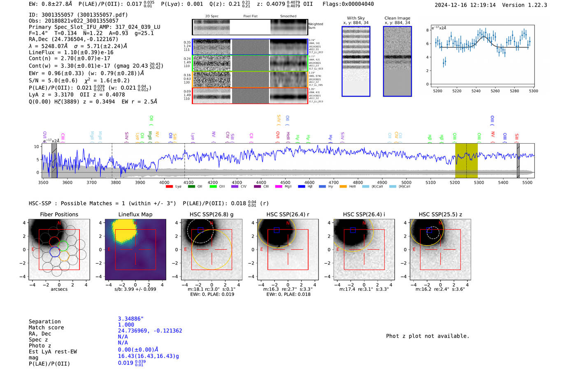Select the Clean Image 2D panel
The image size is (576, 392).
[x=397, y=61]
